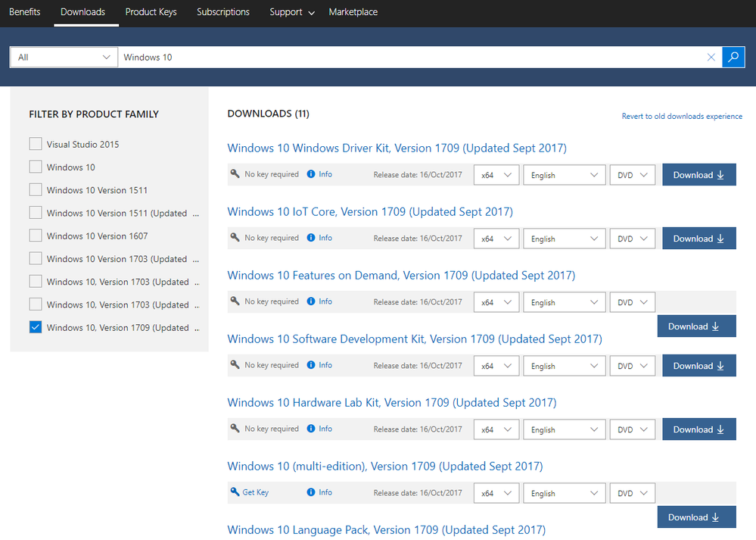Check the Windows 10 Version 1607 filter
This screenshot has width=756, height=540.
[36, 236]
